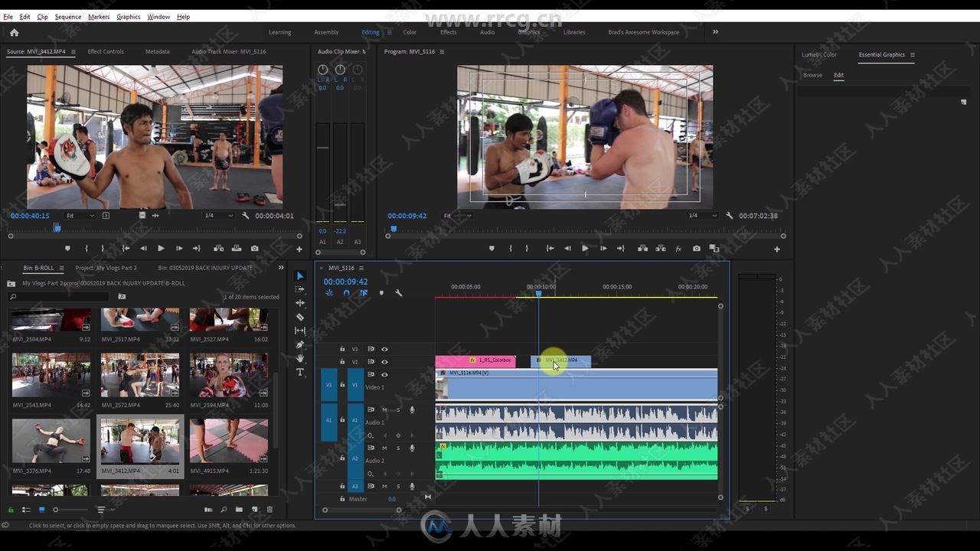This screenshot has height=551, width=980.
Task: Select MVI_2594.MP4 thumbnail in bin
Action: (x=228, y=375)
